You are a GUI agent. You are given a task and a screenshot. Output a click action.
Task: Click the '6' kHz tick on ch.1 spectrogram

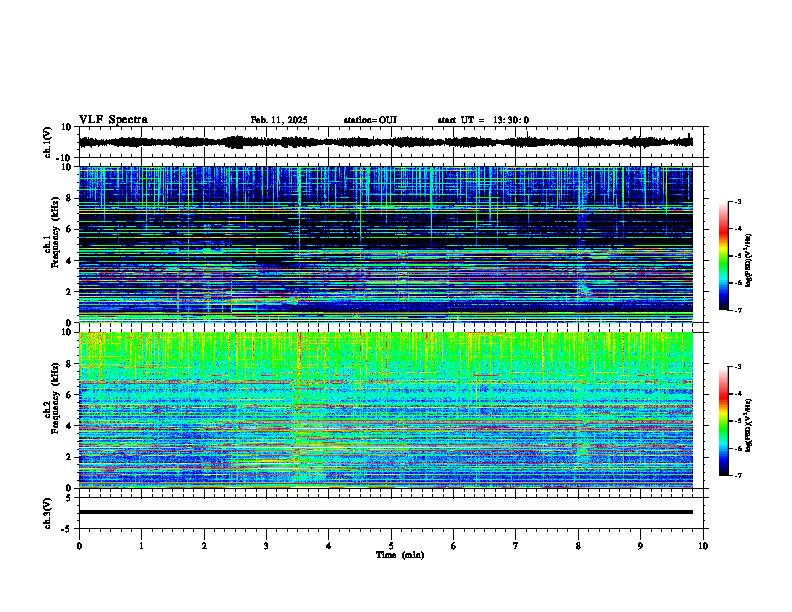(71, 229)
